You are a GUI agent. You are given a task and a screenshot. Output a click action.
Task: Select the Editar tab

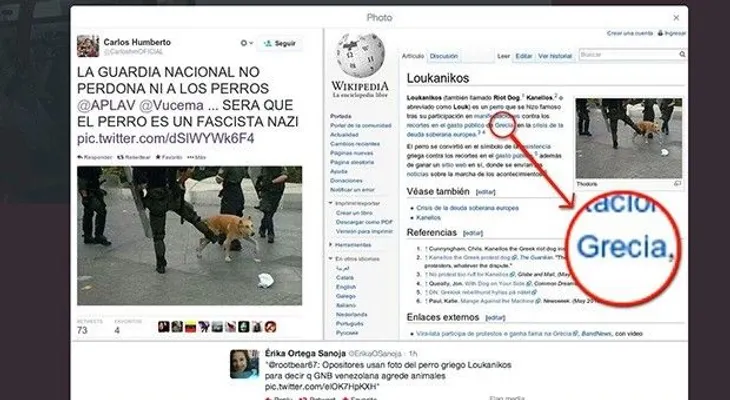point(523,56)
